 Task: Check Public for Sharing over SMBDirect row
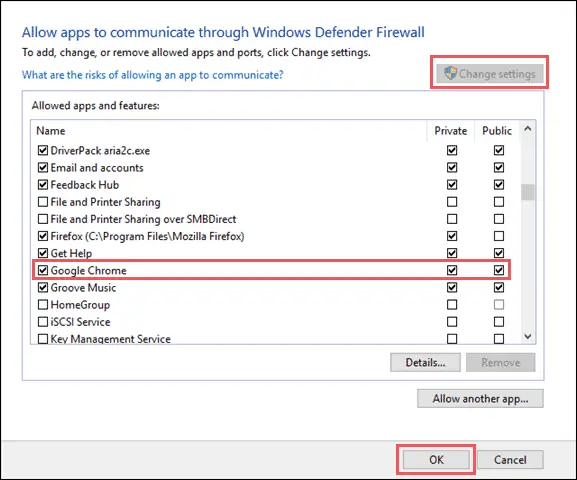(x=499, y=219)
